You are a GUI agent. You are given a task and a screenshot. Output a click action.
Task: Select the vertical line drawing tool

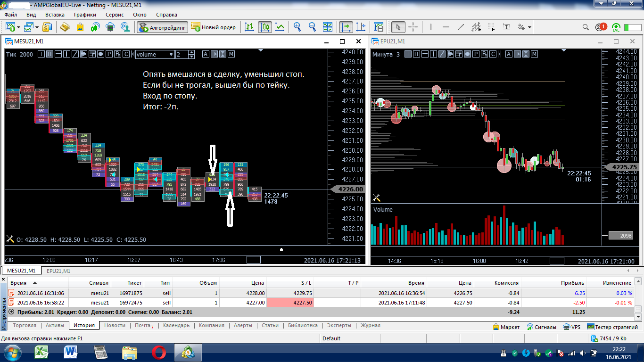tap(431, 27)
